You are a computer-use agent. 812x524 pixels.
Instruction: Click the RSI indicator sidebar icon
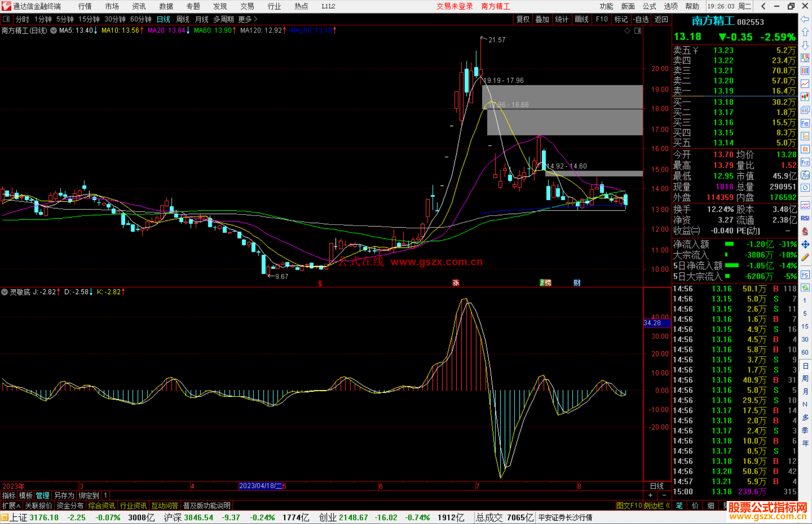coord(805,218)
